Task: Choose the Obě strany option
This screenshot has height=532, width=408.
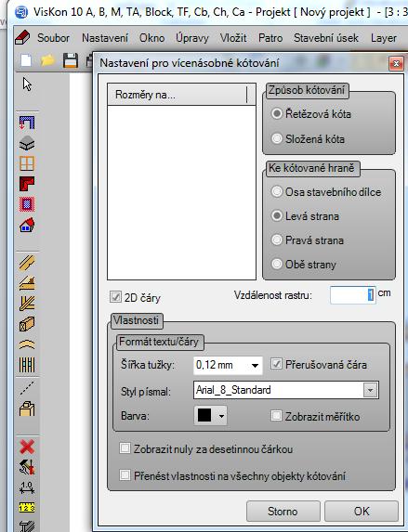Action: click(x=277, y=264)
